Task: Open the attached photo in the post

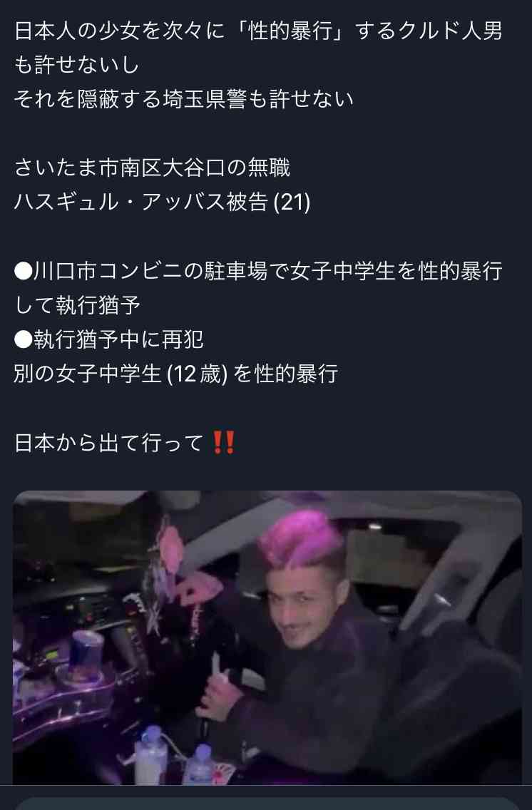Action: [267, 637]
